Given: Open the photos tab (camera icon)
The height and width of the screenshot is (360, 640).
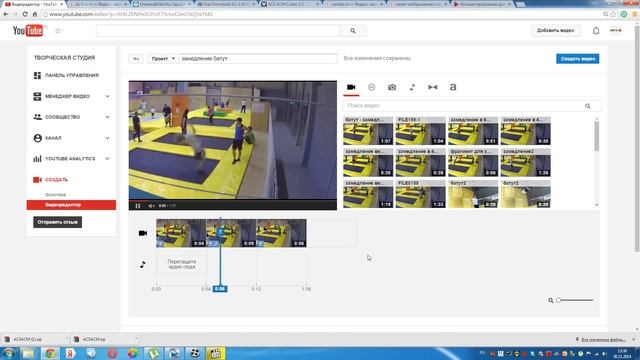Looking at the screenshot, I should point(392,87).
